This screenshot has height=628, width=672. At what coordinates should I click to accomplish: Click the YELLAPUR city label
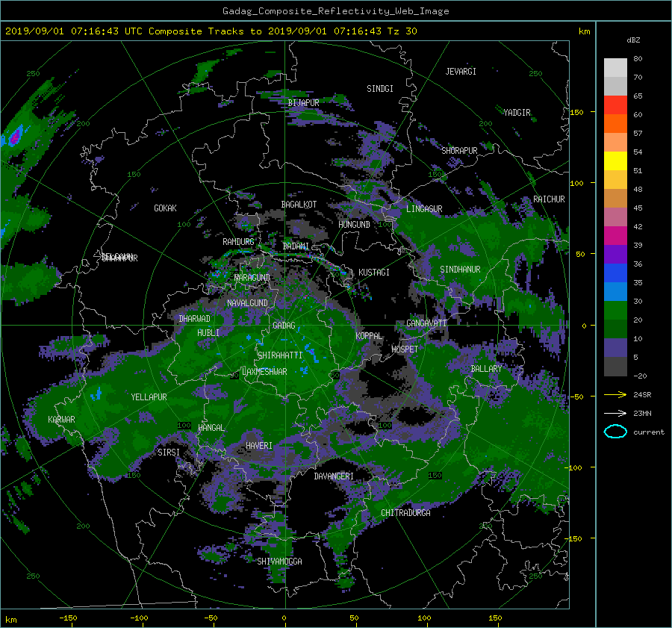click(x=149, y=397)
